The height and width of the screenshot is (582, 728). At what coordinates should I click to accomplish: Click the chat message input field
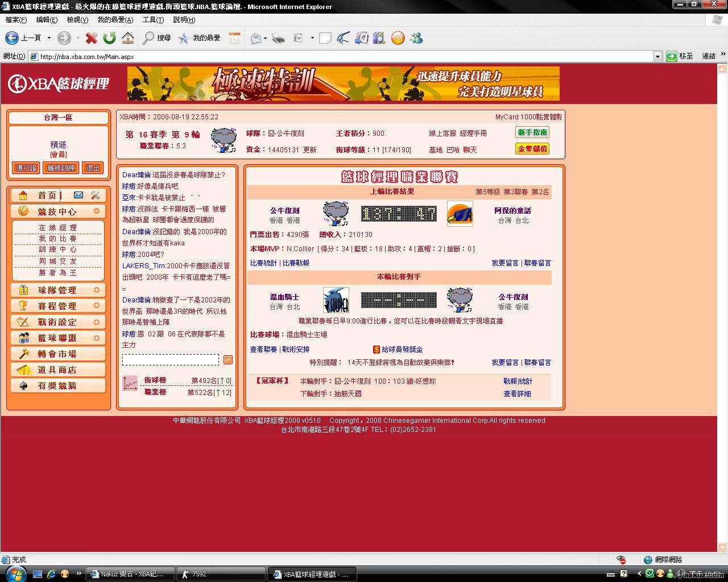coord(170,359)
